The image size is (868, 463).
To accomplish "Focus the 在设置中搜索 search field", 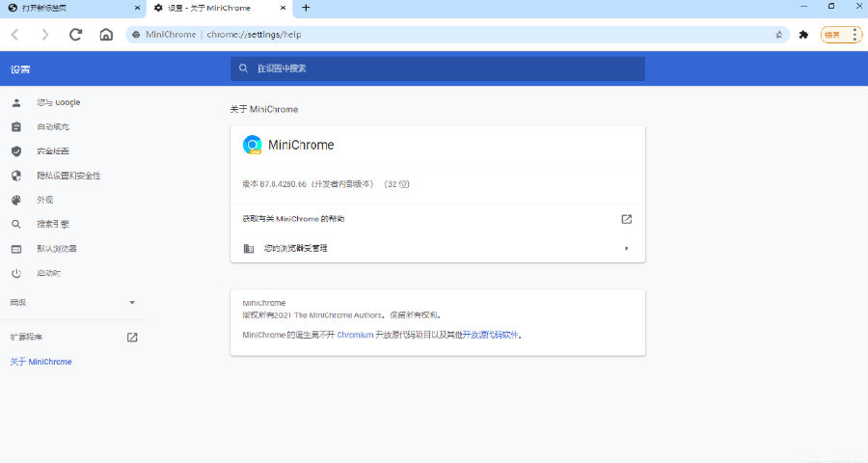I will 437,68.
